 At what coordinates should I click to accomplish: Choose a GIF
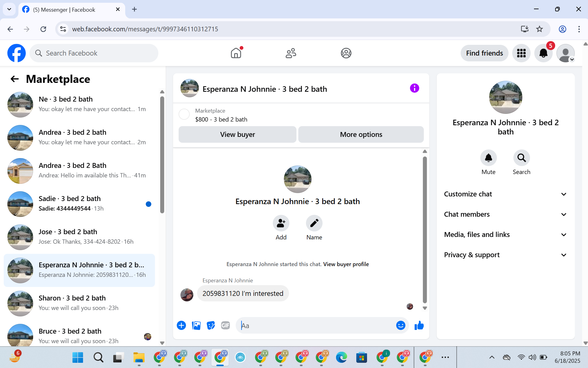click(226, 325)
